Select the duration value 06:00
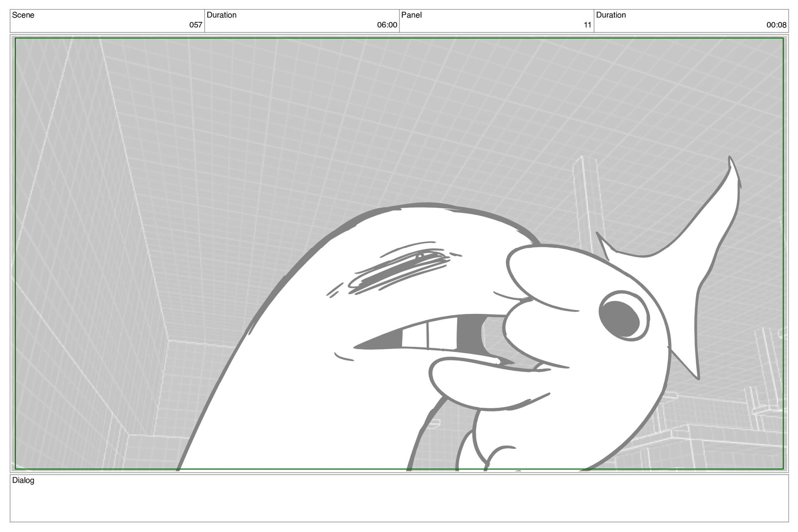 (387, 25)
